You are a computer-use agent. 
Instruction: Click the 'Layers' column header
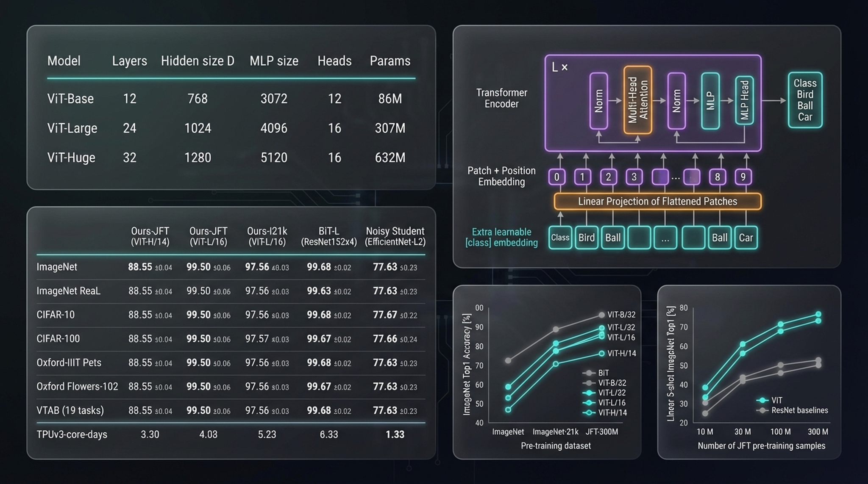[129, 61]
